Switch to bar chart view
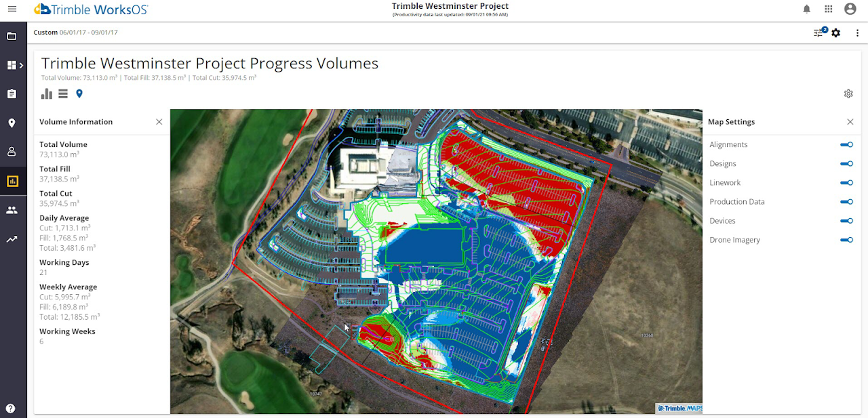The height and width of the screenshot is (418, 868). [47, 93]
